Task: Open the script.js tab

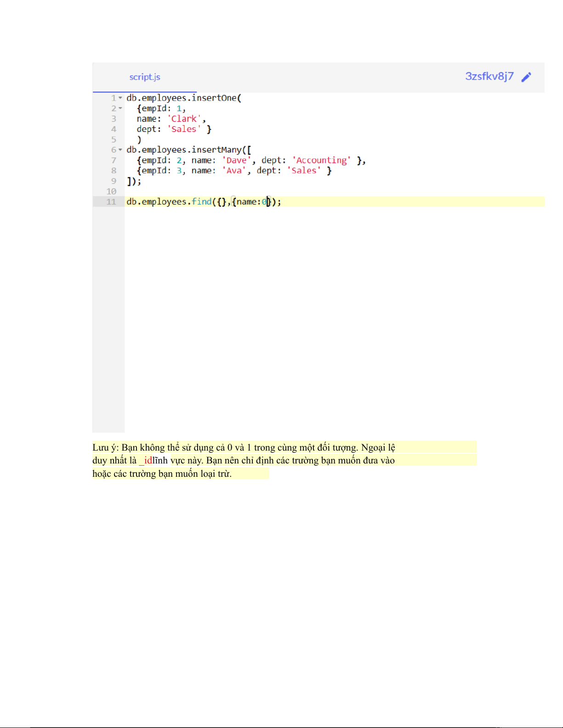Action: pyautogui.click(x=144, y=77)
